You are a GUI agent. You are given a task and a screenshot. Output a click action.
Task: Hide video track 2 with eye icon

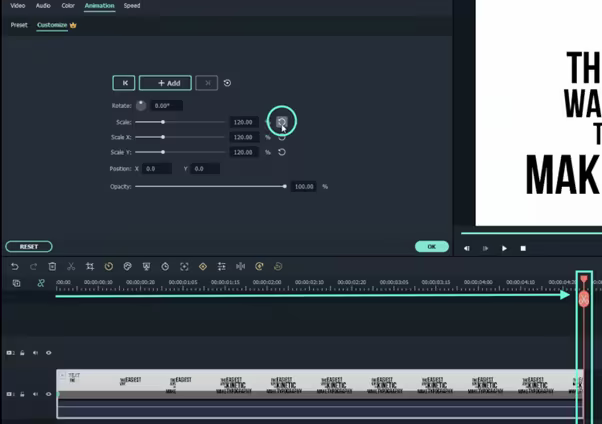[x=48, y=353]
